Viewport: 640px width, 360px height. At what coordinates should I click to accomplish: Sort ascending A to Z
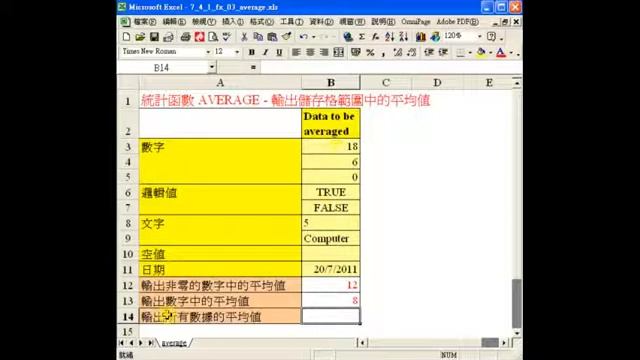pyautogui.click(x=389, y=37)
